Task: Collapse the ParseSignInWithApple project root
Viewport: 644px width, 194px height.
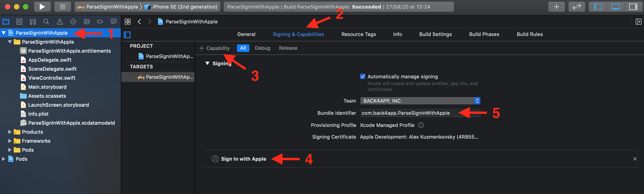Action: tap(4, 33)
